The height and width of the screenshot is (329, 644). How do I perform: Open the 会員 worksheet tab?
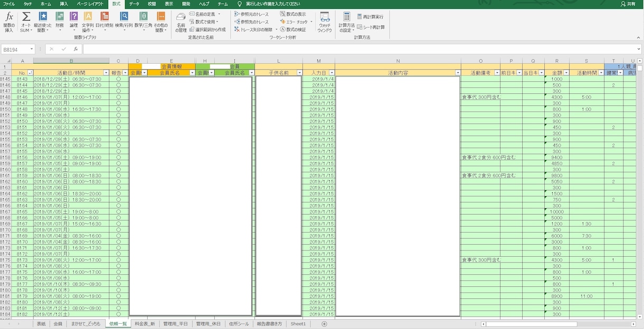pyautogui.click(x=58, y=324)
